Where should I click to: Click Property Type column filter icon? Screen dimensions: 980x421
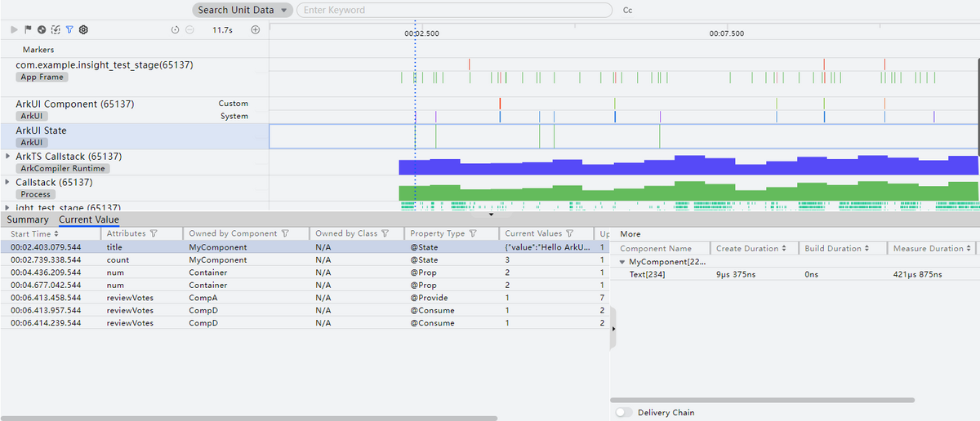(x=473, y=233)
